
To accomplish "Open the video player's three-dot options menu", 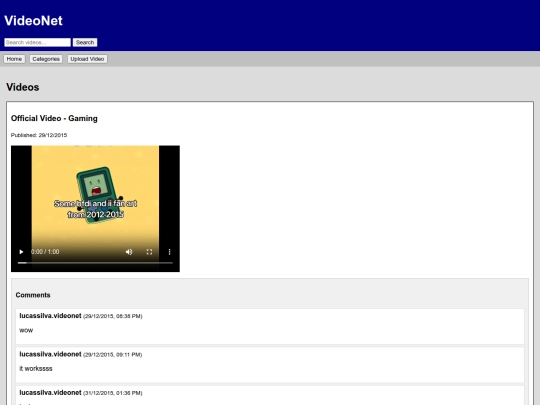I will click(169, 252).
